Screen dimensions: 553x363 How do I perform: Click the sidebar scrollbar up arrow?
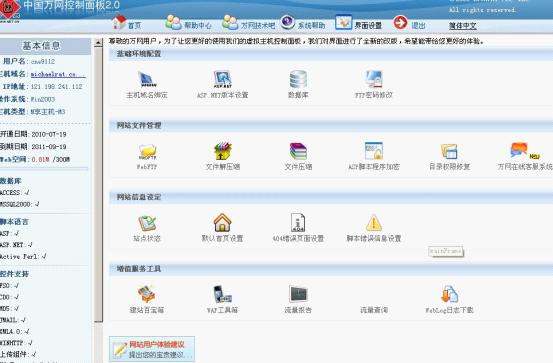(x=98, y=43)
